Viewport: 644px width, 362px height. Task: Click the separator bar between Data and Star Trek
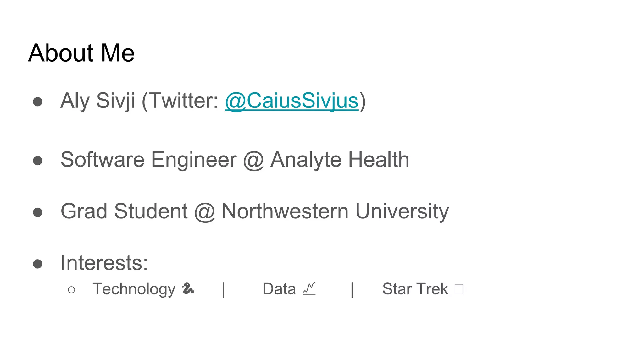[x=352, y=289]
